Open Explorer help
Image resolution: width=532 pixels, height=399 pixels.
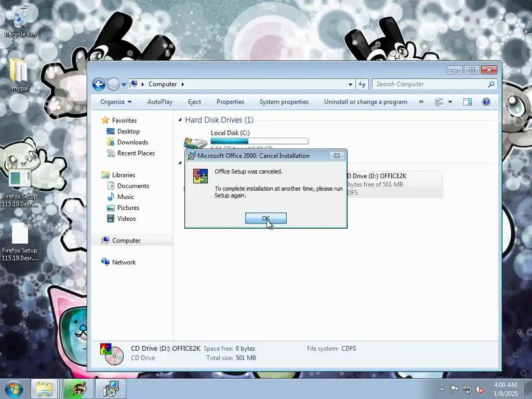click(x=486, y=102)
